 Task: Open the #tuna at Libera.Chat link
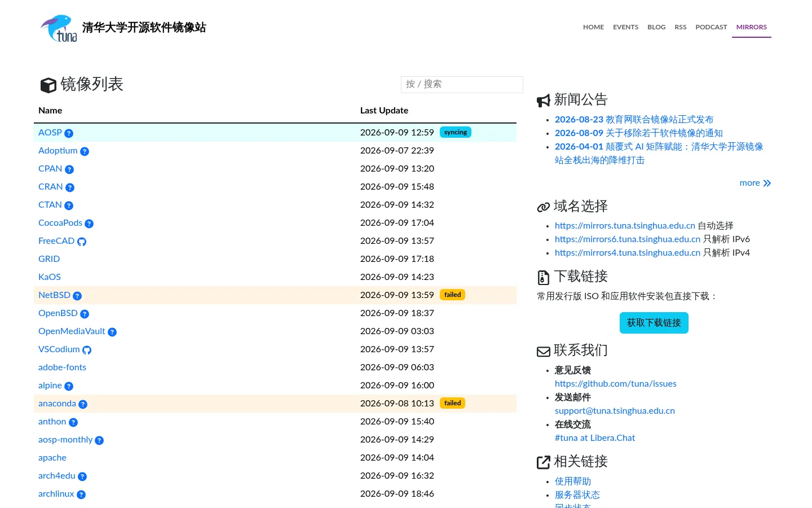[x=595, y=438]
